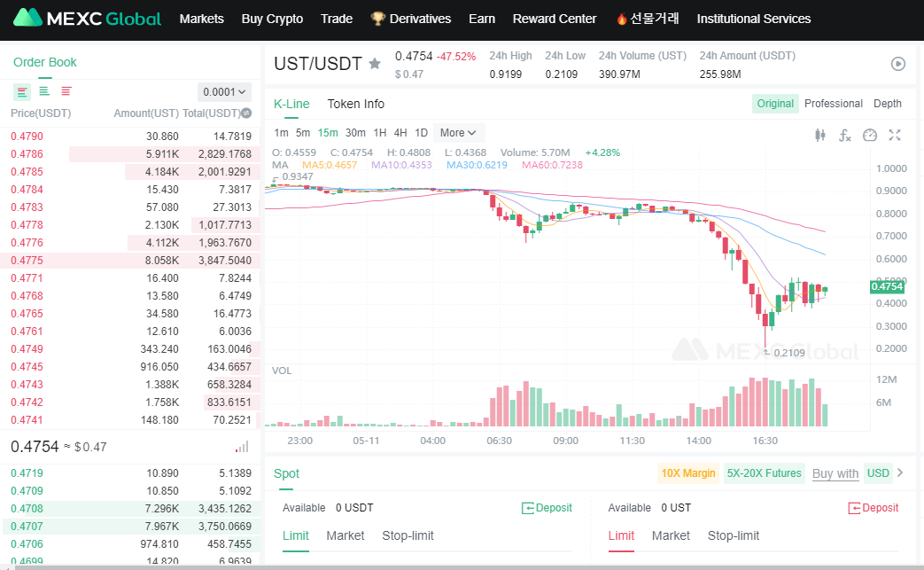Select the Professional chart mode
The width and height of the screenshot is (924, 570).
pos(834,103)
